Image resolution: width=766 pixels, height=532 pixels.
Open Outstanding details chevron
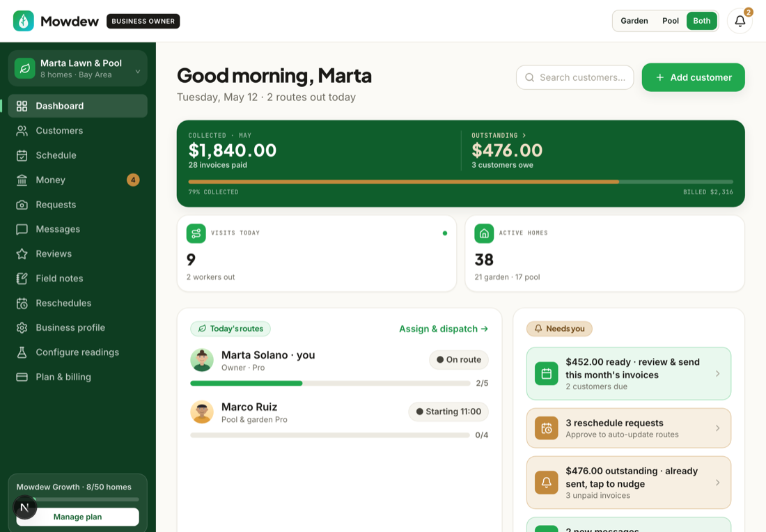[524, 135]
